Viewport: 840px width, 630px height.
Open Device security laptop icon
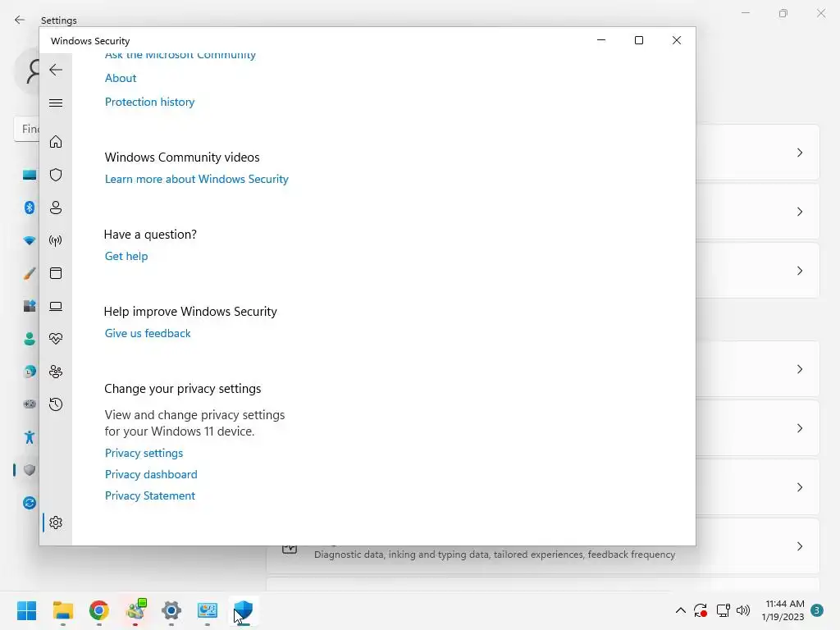56,306
